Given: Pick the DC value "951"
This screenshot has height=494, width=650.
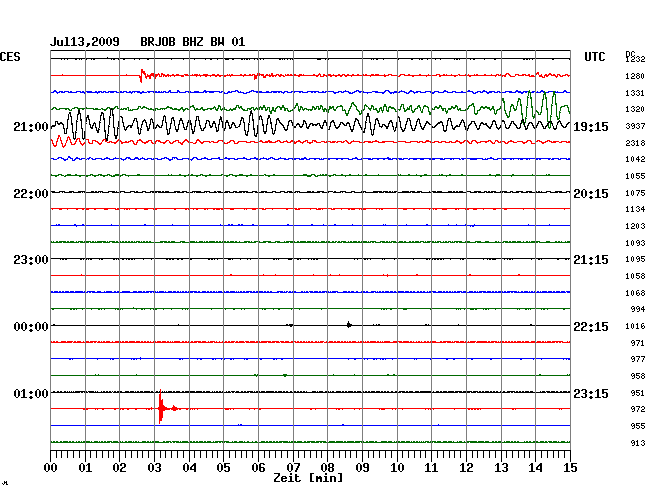Looking at the screenshot, I should [638, 393].
